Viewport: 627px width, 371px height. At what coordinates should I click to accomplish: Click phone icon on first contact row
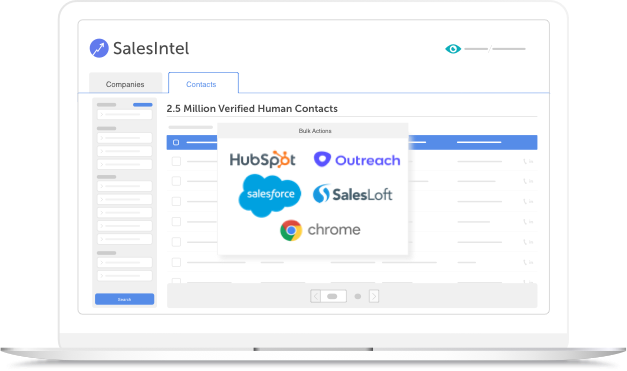(525, 162)
